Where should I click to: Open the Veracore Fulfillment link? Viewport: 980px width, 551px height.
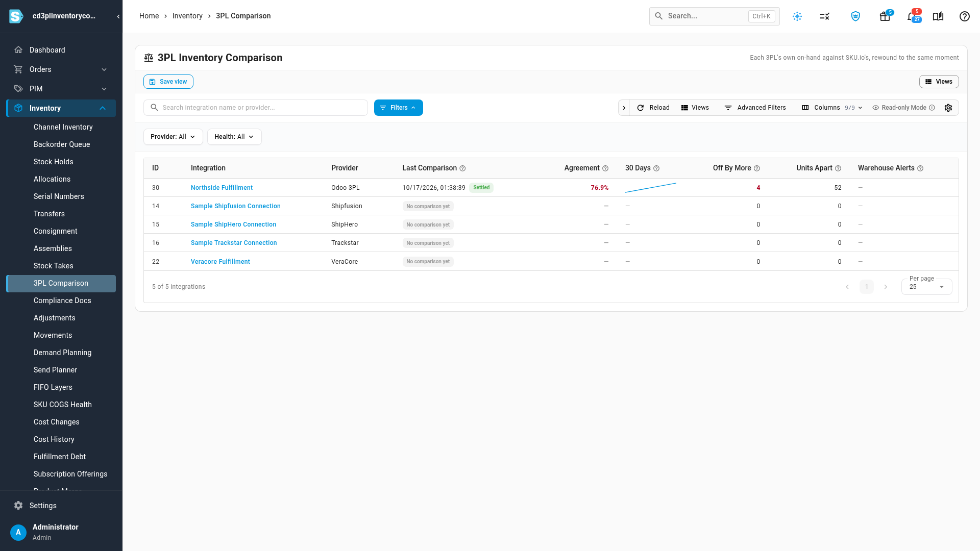point(220,262)
